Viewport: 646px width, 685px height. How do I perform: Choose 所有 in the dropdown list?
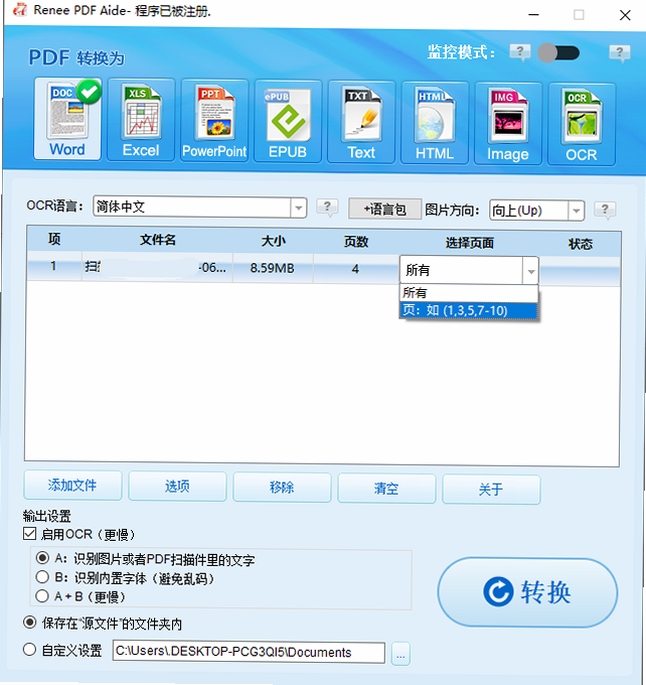click(469, 293)
